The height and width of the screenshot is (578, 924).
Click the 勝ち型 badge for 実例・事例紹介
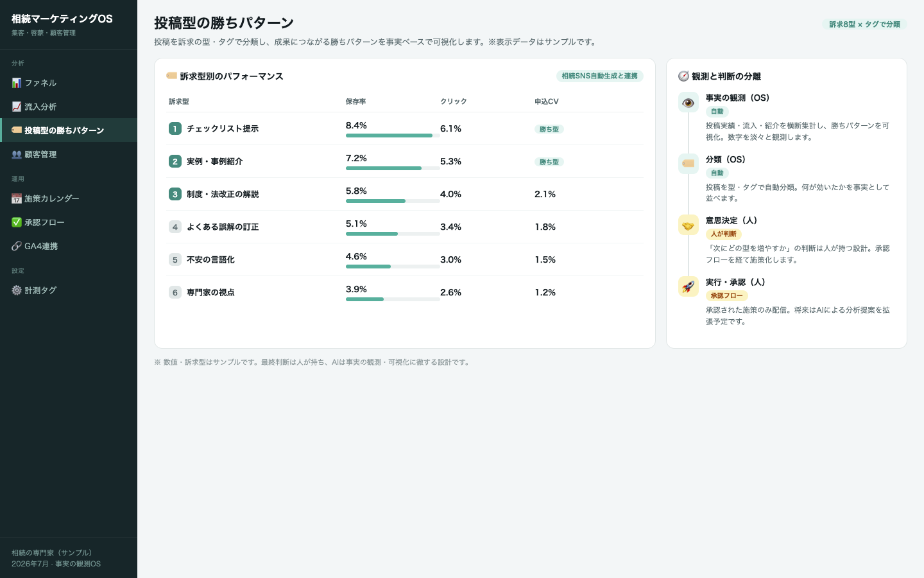(x=549, y=162)
